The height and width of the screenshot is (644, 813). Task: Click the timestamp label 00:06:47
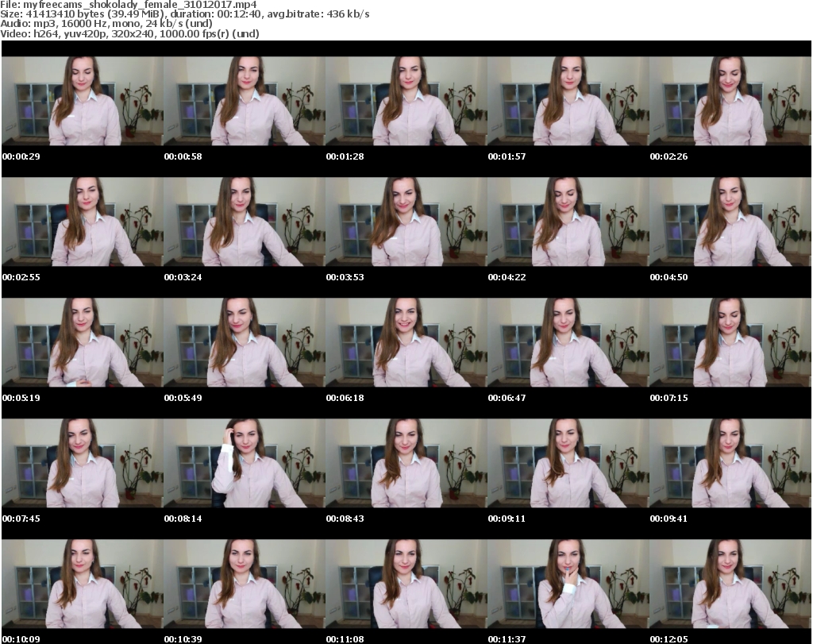pyautogui.click(x=507, y=398)
